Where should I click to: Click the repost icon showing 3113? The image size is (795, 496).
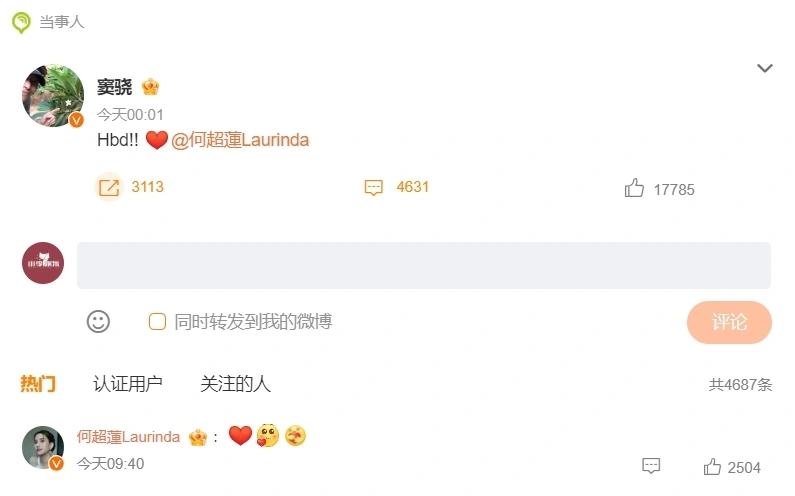109,187
